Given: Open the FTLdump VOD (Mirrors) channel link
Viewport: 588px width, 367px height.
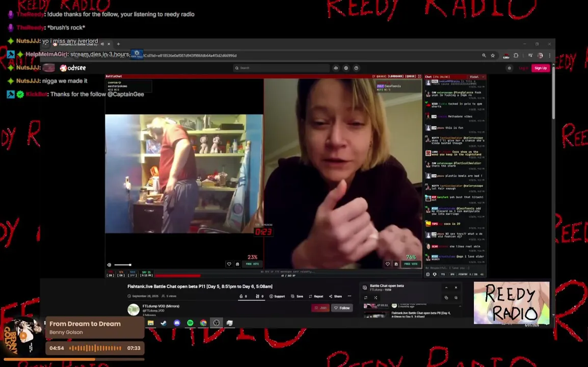Looking at the screenshot, I should (161, 306).
